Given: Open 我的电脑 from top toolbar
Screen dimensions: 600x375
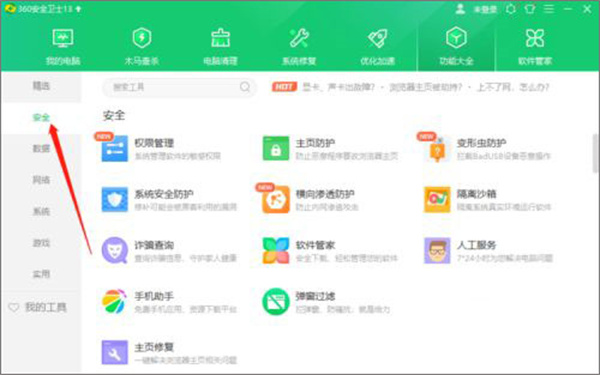Looking at the screenshot, I should pos(63,46).
